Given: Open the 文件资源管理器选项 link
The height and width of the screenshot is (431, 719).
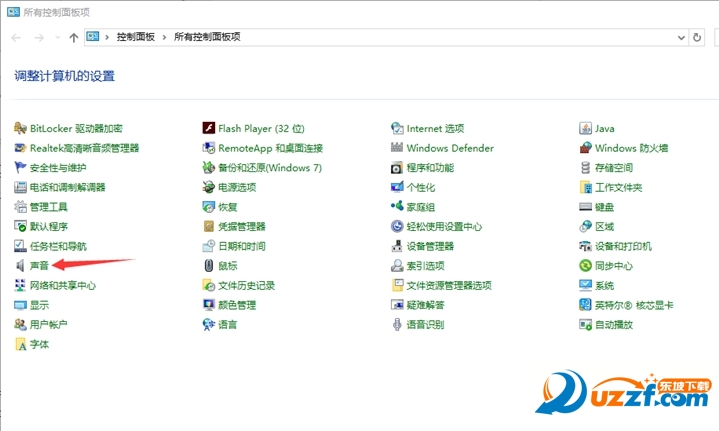Looking at the screenshot, I should pyautogui.click(x=449, y=286).
